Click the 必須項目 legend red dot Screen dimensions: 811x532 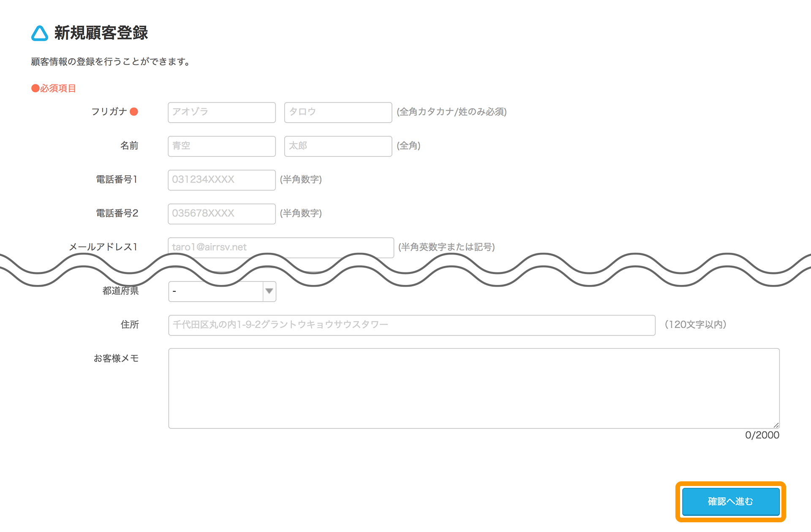35,88
